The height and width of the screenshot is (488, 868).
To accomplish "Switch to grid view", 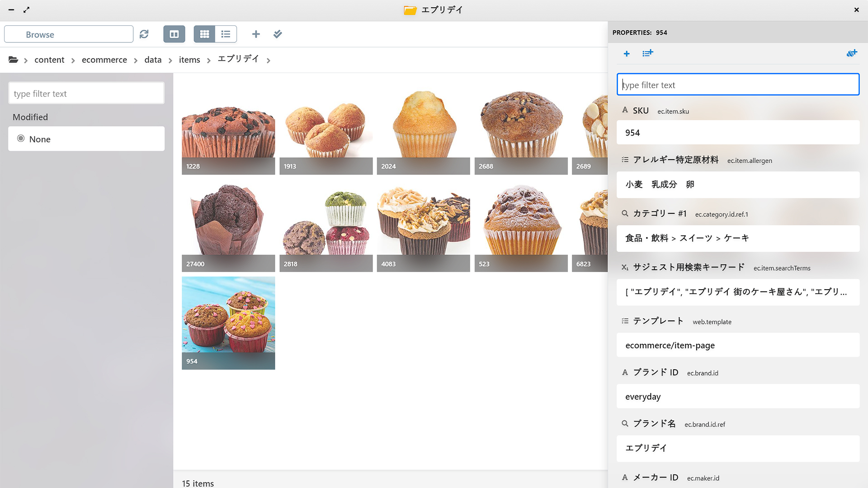I will click(x=204, y=34).
